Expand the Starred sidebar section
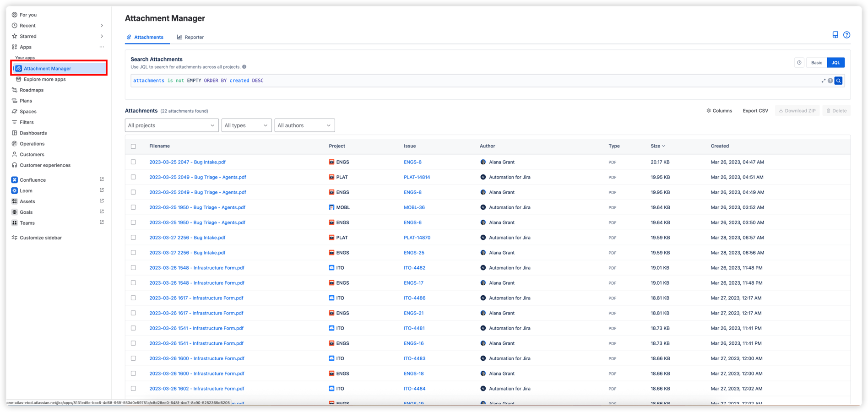 [102, 36]
